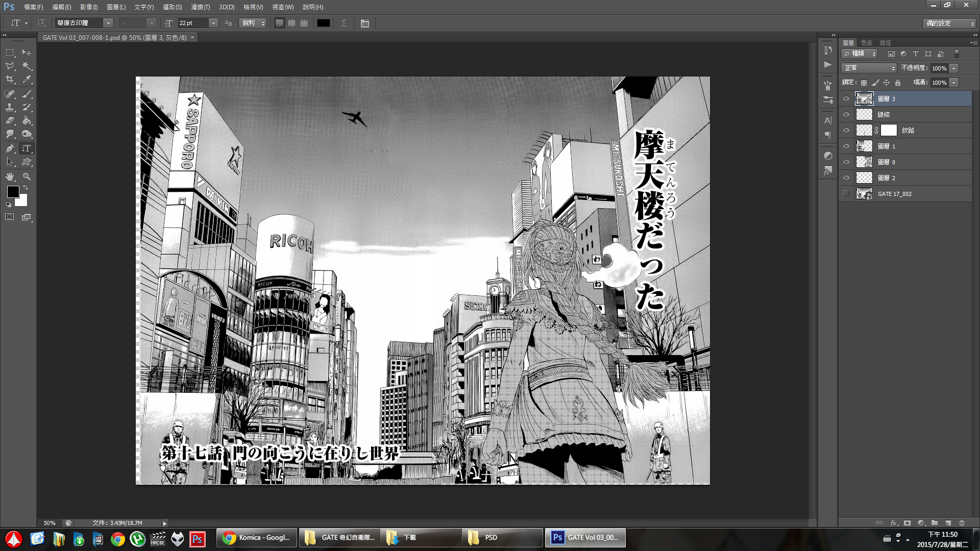Viewport: 980px width, 551px height.
Task: Open the background color picker
Action: pos(22,202)
